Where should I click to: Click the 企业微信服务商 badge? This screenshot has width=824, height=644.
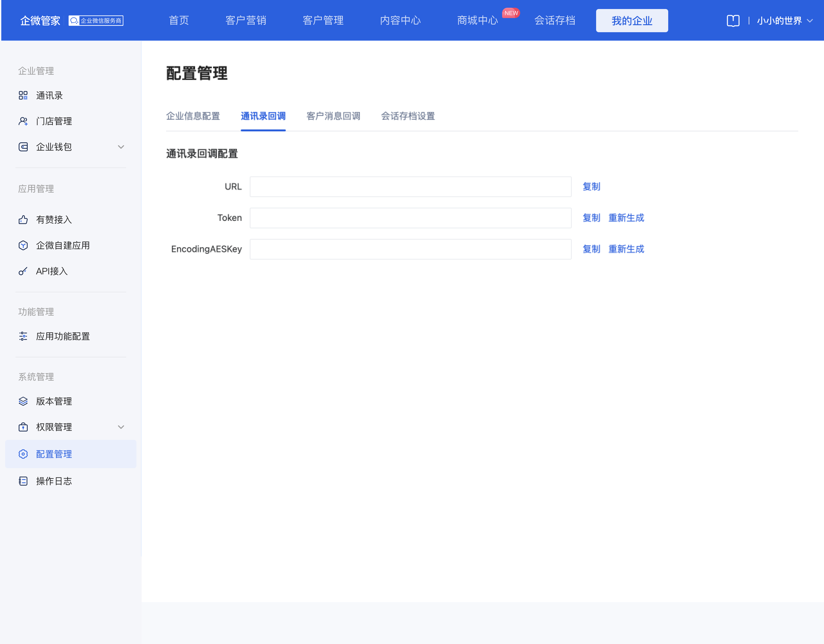[96, 20]
